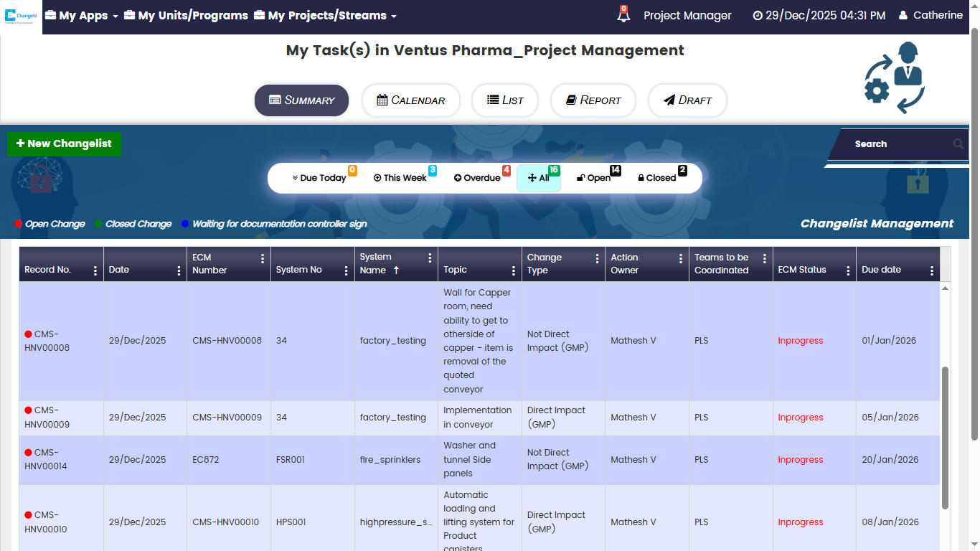This screenshot has width=980, height=551.
Task: Click the notification bell icon
Action: click(x=623, y=15)
